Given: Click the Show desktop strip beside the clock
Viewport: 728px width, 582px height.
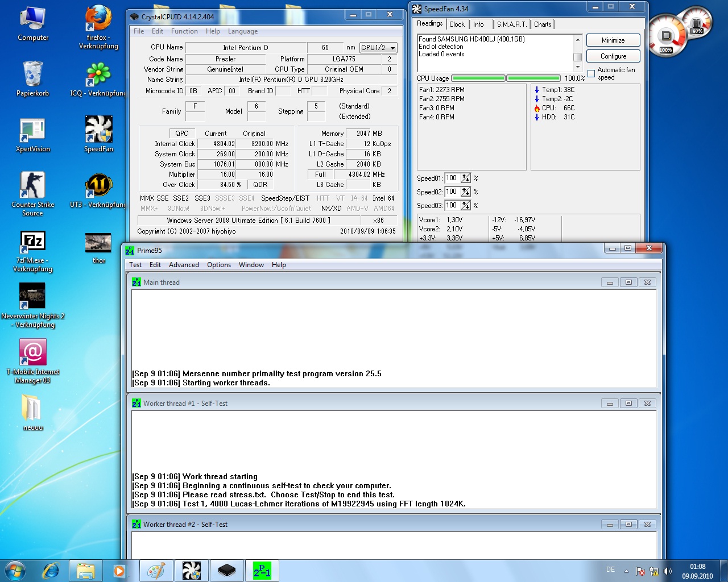Looking at the screenshot, I should tap(723, 571).
